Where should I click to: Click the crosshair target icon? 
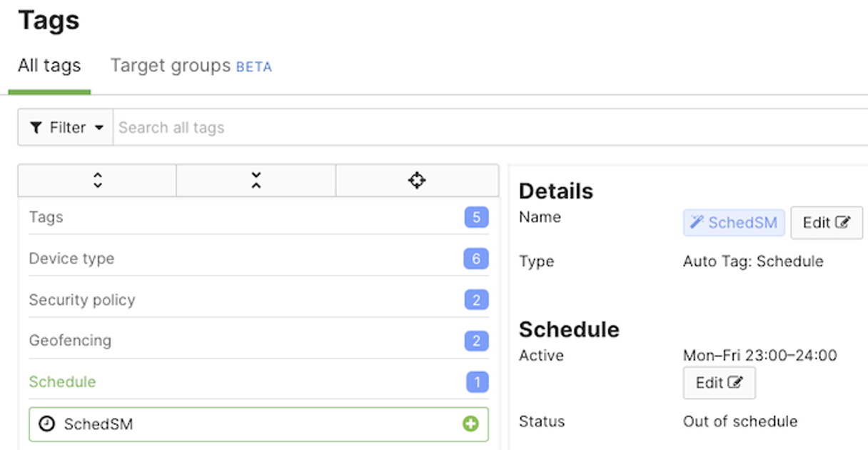coord(417,181)
